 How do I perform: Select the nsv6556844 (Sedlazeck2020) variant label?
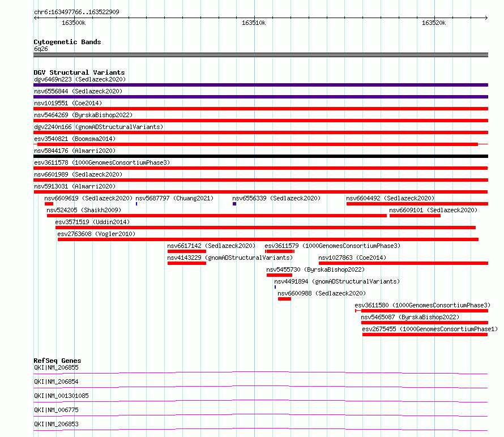click(78, 91)
